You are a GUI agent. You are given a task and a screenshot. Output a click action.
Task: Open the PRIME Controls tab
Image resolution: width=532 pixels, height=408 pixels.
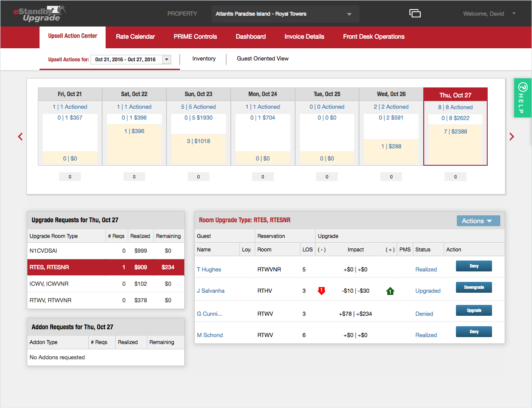pos(195,37)
